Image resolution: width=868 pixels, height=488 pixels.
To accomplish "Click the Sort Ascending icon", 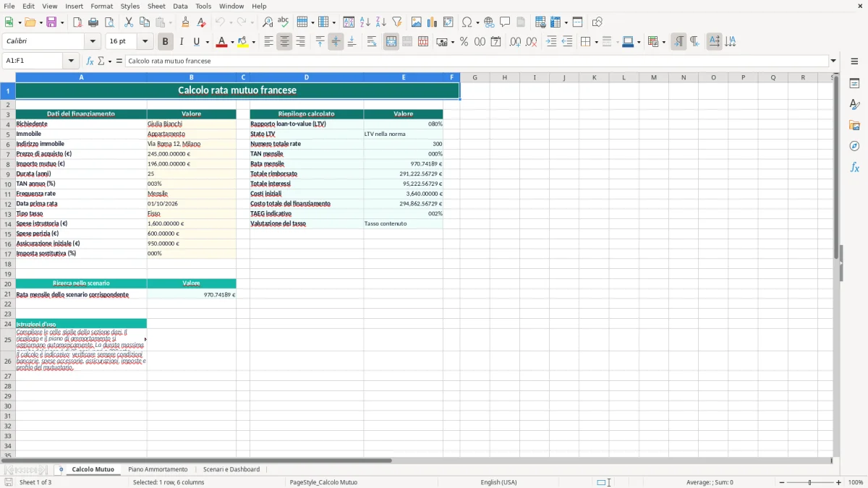I will [x=365, y=22].
